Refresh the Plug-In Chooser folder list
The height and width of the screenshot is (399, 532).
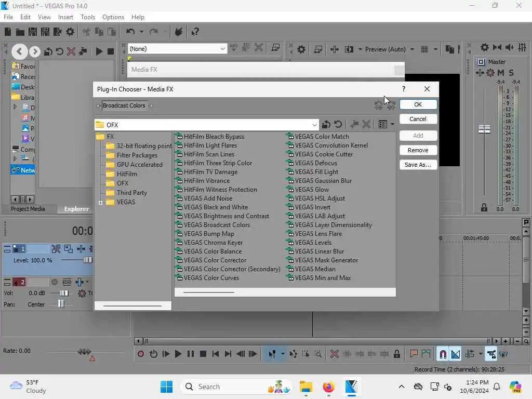pos(338,125)
